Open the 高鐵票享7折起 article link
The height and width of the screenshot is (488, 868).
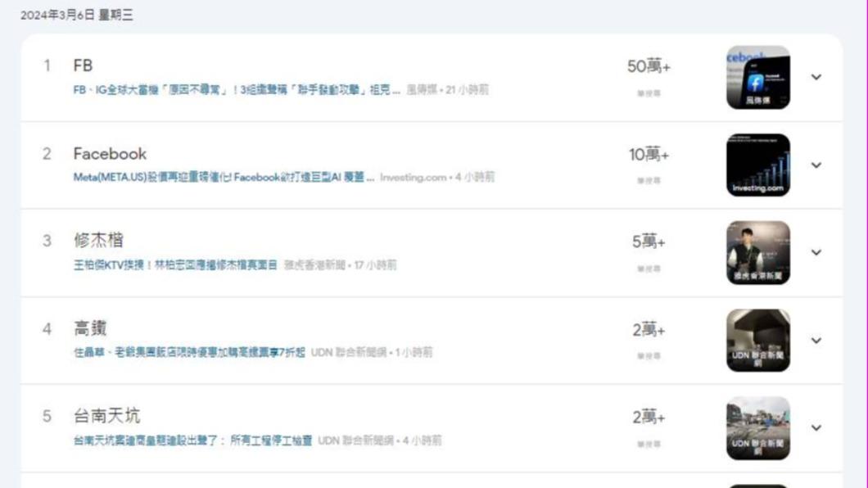tap(189, 352)
